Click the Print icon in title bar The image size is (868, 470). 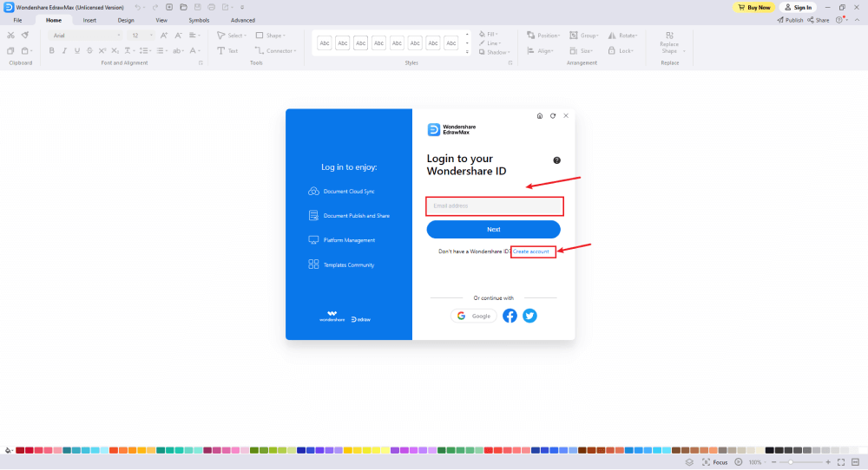pyautogui.click(x=212, y=7)
